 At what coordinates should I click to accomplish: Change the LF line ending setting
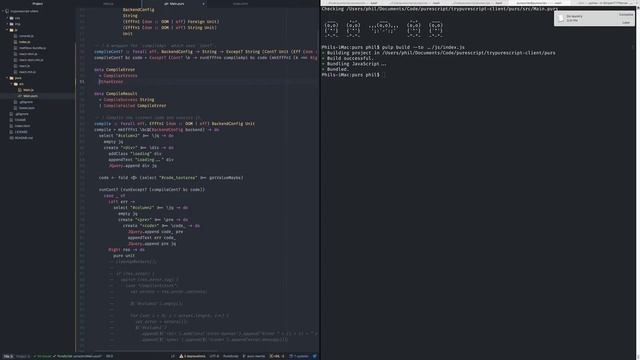[173, 356]
